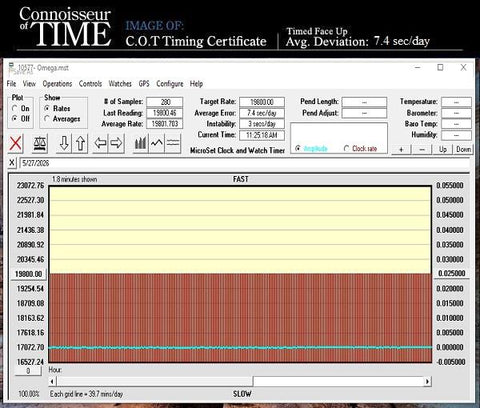Click the red X delete icon
480x408 pixels.
pos(15,144)
